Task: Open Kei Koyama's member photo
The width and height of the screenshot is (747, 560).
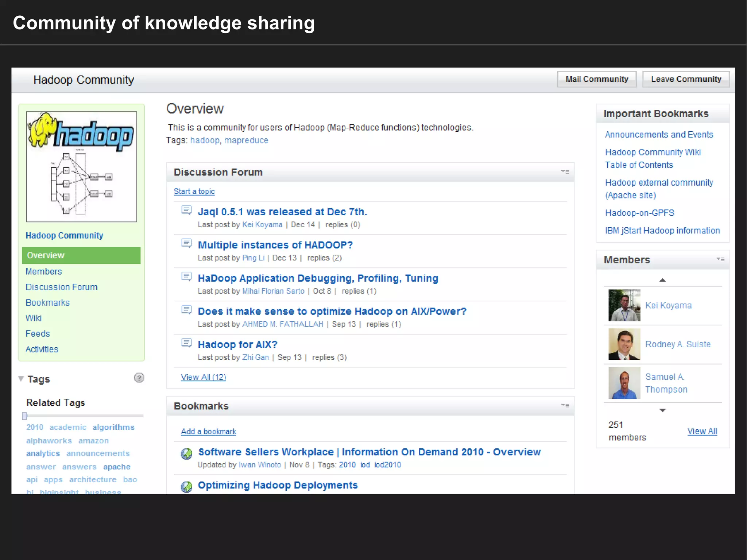Action: coord(624,305)
